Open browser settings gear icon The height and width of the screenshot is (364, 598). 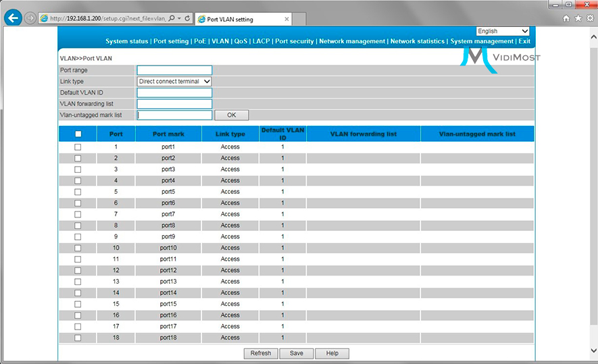point(589,19)
